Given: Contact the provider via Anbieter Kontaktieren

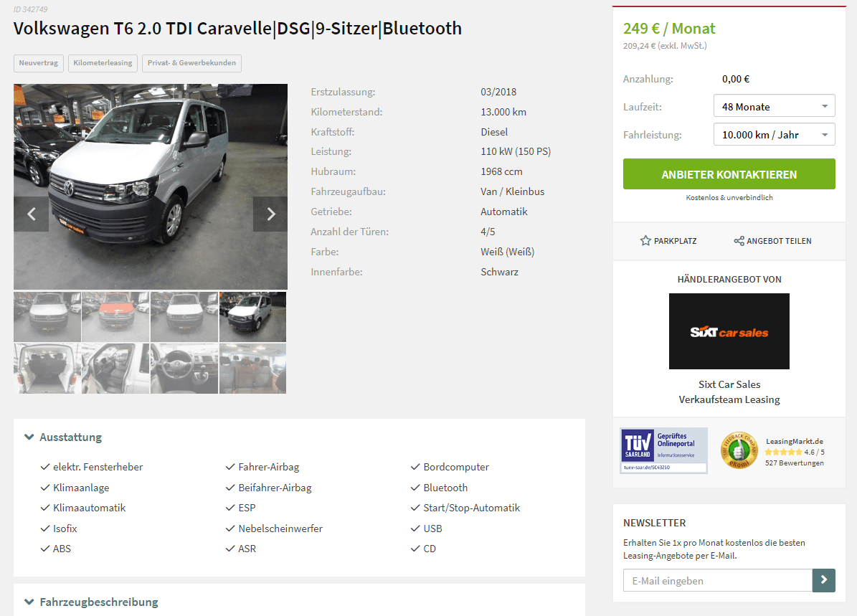Looking at the screenshot, I should pyautogui.click(x=729, y=174).
